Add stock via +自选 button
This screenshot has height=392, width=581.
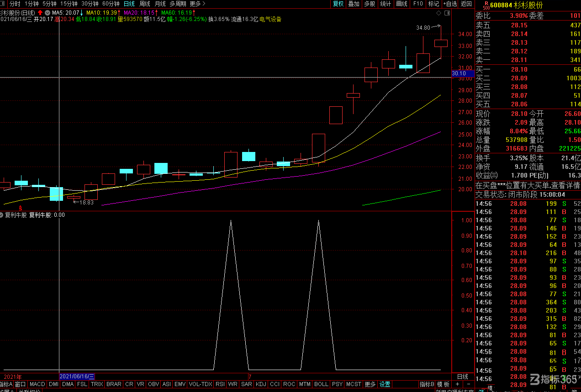[x=450, y=4]
